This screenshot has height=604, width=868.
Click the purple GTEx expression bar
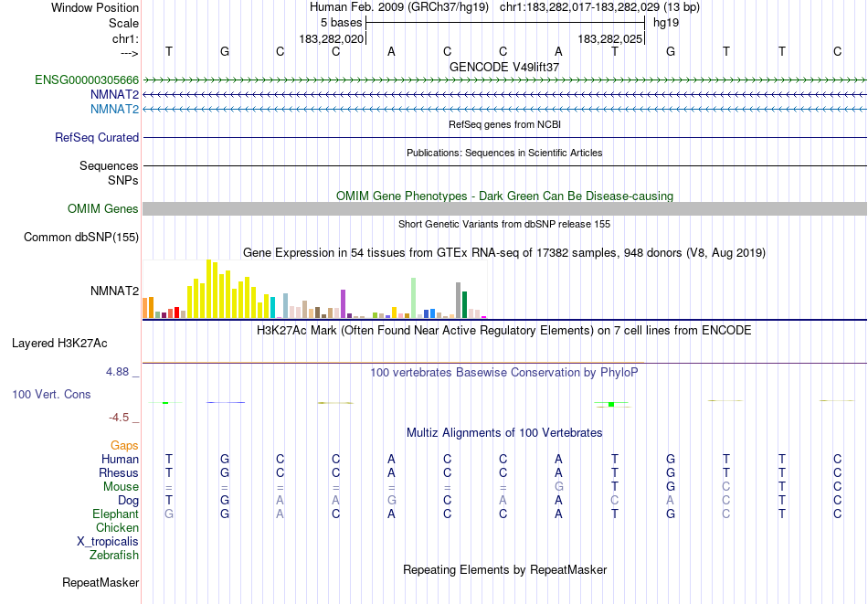coord(344,304)
